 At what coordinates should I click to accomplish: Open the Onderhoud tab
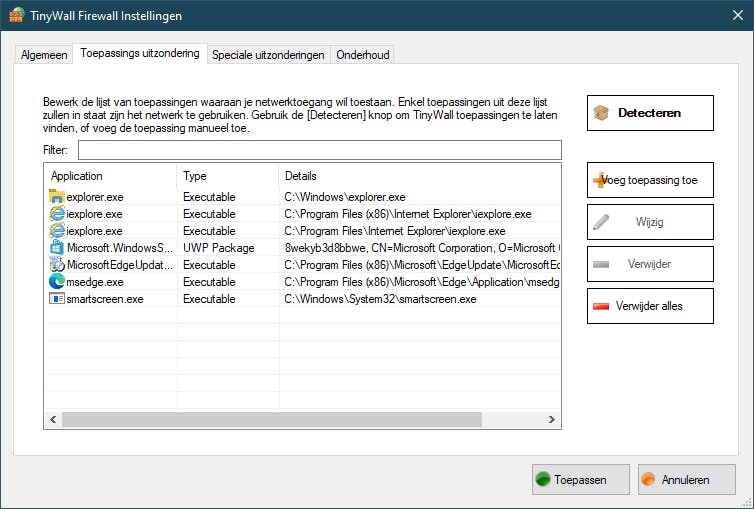(362, 55)
